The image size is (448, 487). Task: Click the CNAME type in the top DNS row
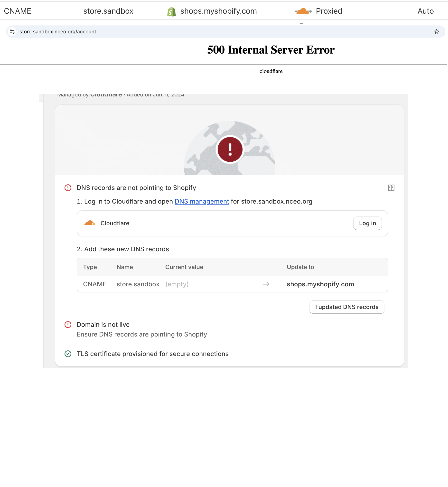point(18,11)
